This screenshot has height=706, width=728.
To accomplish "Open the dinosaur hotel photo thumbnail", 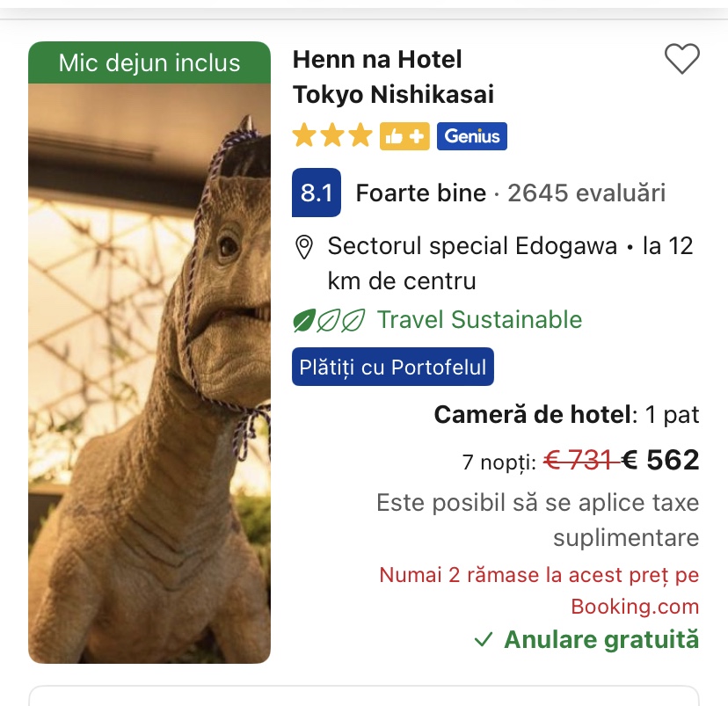I will pyautogui.click(x=149, y=369).
